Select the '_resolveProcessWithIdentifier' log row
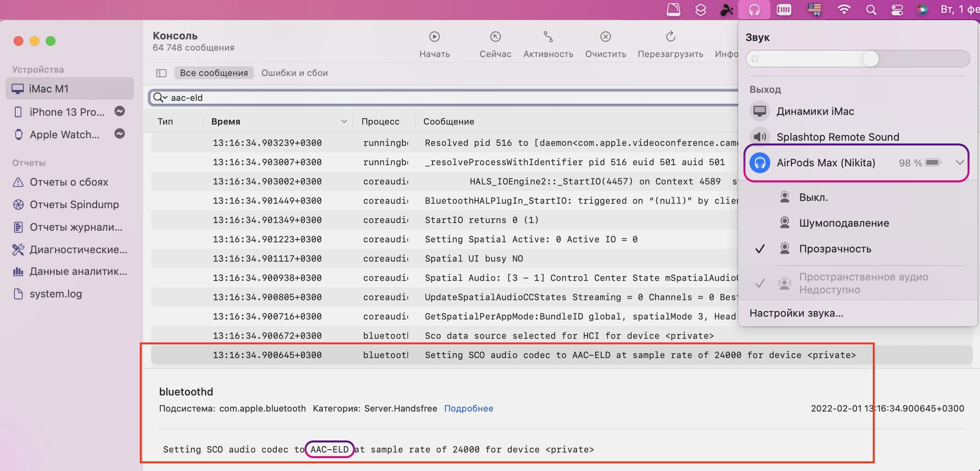 444,162
